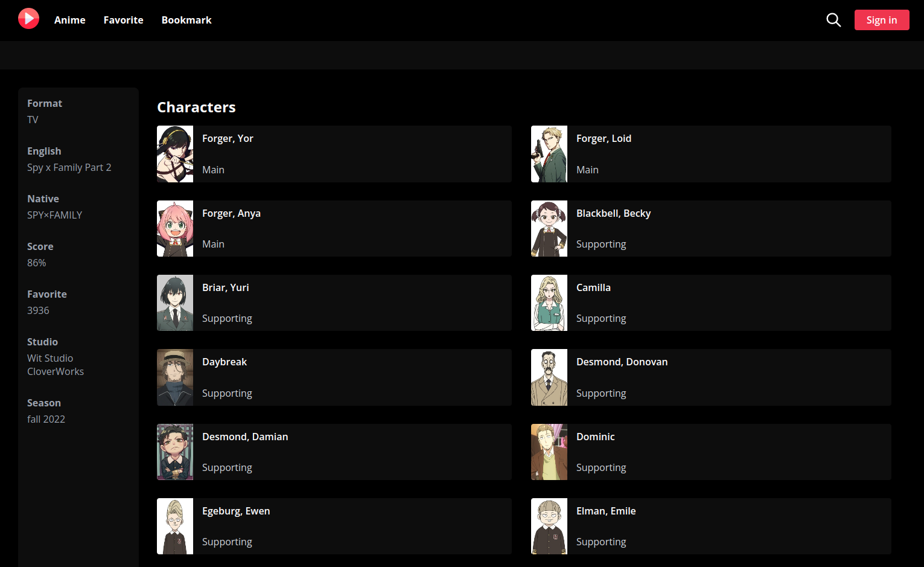
Task: Click the 'Season' sidebar label
Action: pyautogui.click(x=44, y=403)
